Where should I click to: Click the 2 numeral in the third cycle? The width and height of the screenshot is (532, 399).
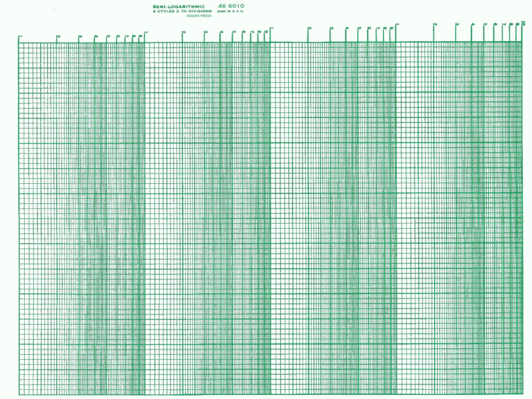[x=310, y=28]
